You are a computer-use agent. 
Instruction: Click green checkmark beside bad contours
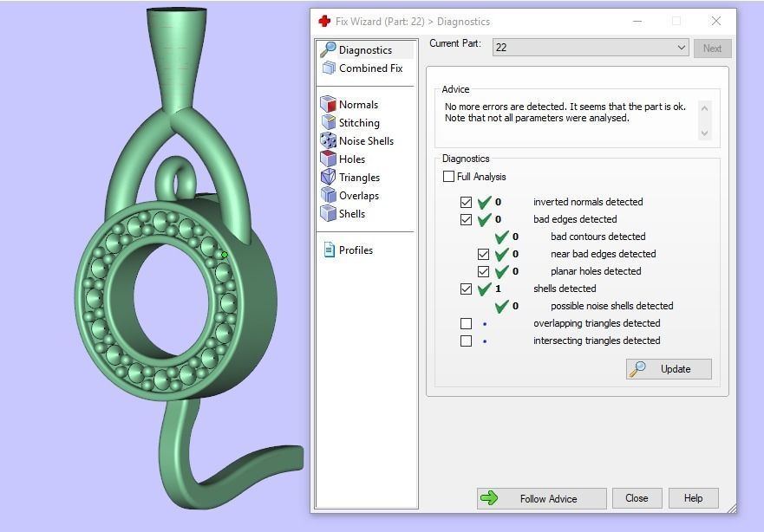pyautogui.click(x=501, y=237)
